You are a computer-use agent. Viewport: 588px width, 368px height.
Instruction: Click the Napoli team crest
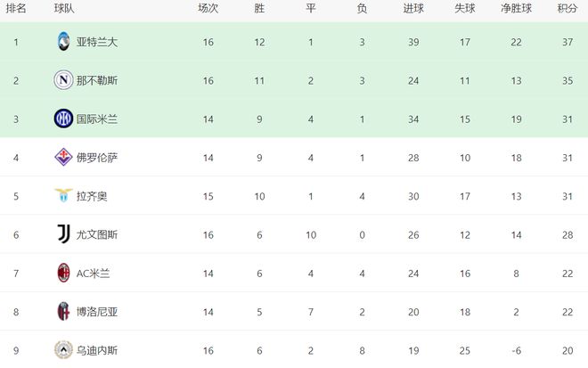63,80
